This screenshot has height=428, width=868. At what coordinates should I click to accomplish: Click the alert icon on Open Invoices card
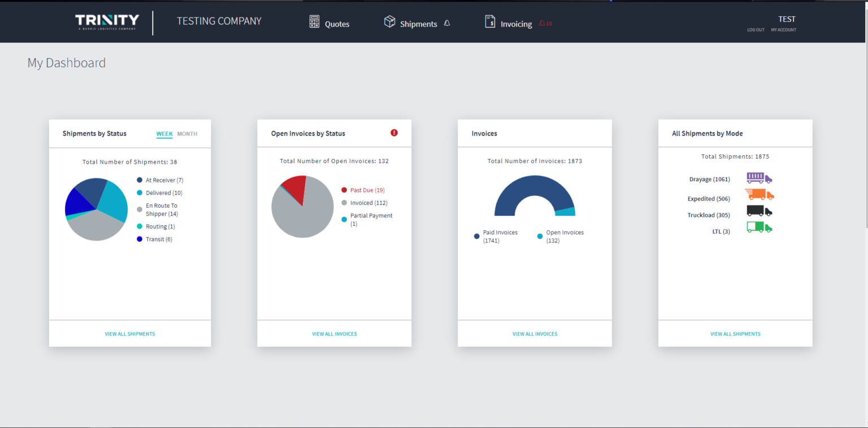tap(394, 132)
